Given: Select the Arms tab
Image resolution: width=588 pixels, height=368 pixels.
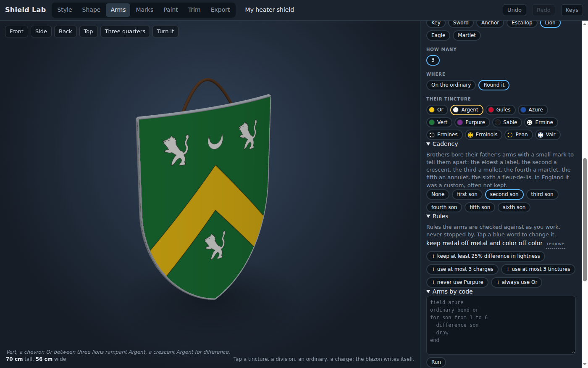Looking at the screenshot, I should [x=118, y=10].
